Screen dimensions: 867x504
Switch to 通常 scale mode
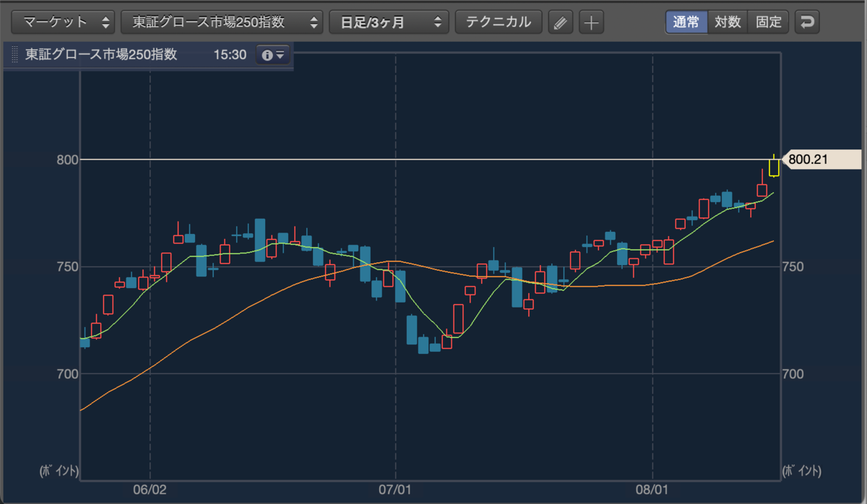[686, 22]
